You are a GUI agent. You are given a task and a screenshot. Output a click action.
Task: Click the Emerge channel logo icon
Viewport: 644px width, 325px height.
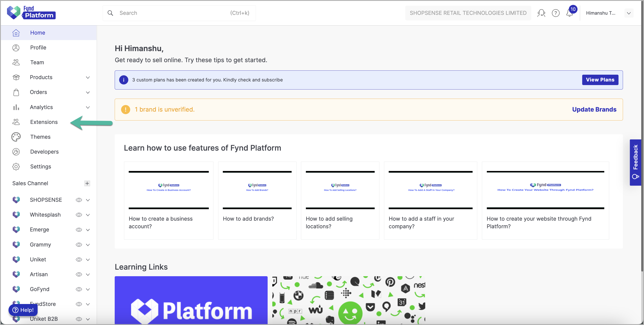[16, 229]
